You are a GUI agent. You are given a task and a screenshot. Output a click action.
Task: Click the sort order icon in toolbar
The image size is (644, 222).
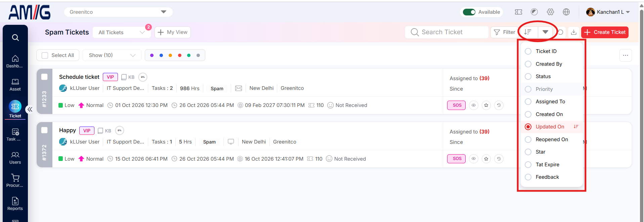click(528, 32)
